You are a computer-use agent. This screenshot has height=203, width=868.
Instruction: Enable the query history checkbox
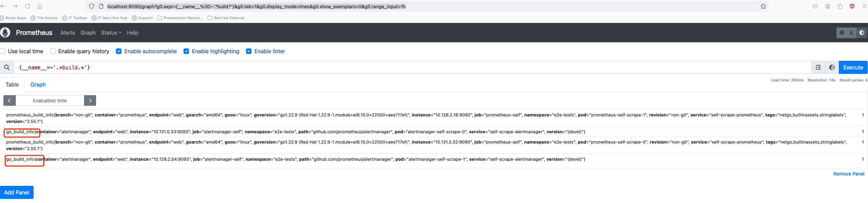53,51
